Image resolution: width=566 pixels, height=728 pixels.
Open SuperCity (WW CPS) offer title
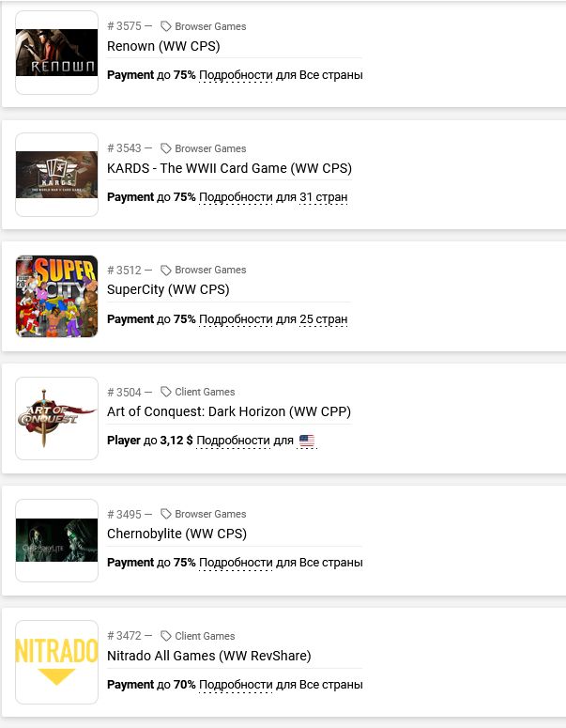coord(168,289)
